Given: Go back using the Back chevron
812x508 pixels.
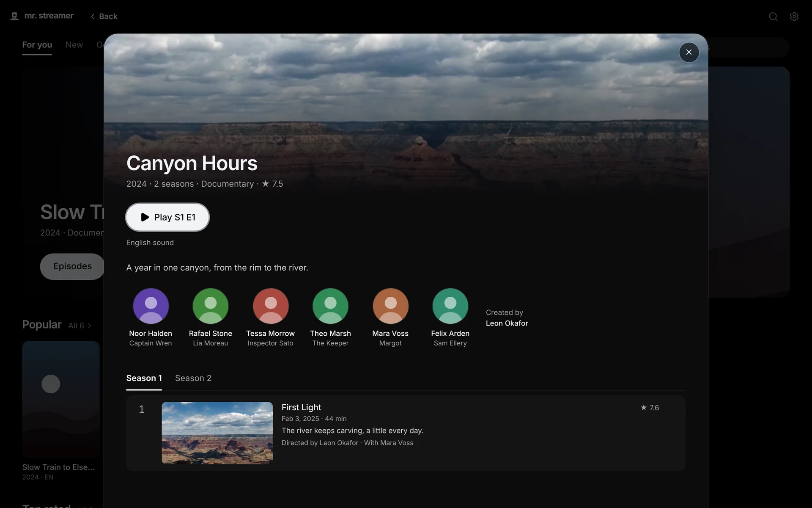Looking at the screenshot, I should tap(104, 16).
